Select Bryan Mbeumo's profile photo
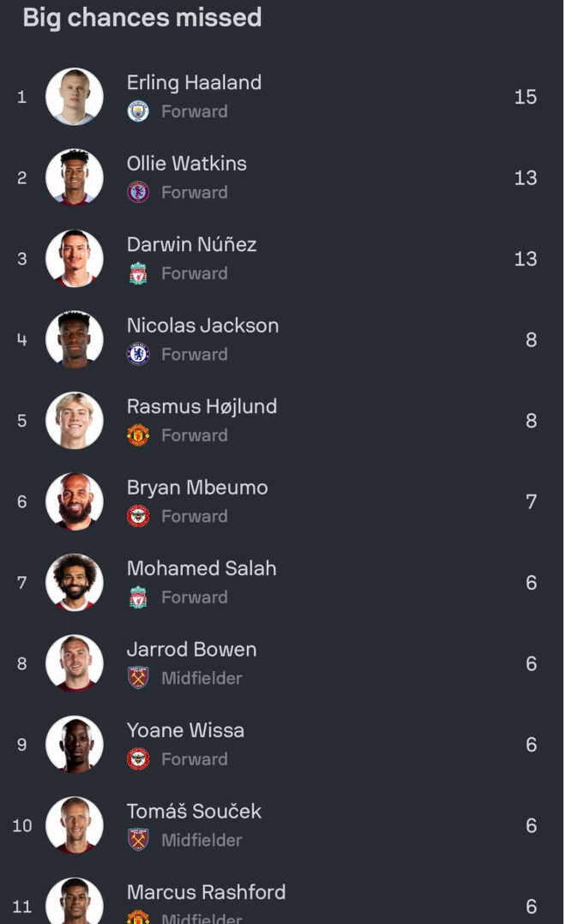The image size is (566, 924). (75, 501)
